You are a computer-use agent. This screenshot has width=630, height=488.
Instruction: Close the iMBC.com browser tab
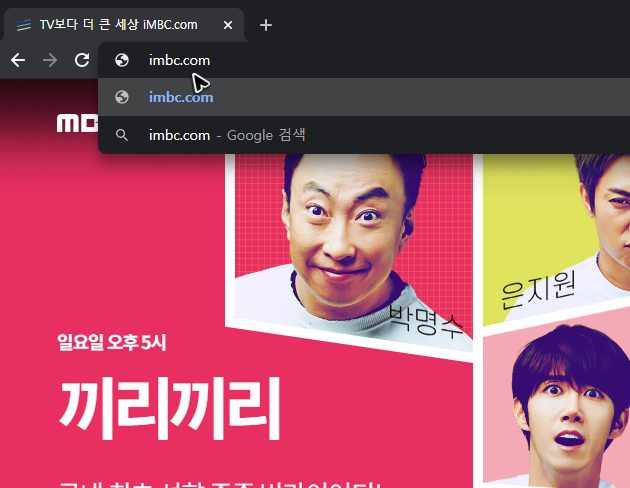click(228, 25)
